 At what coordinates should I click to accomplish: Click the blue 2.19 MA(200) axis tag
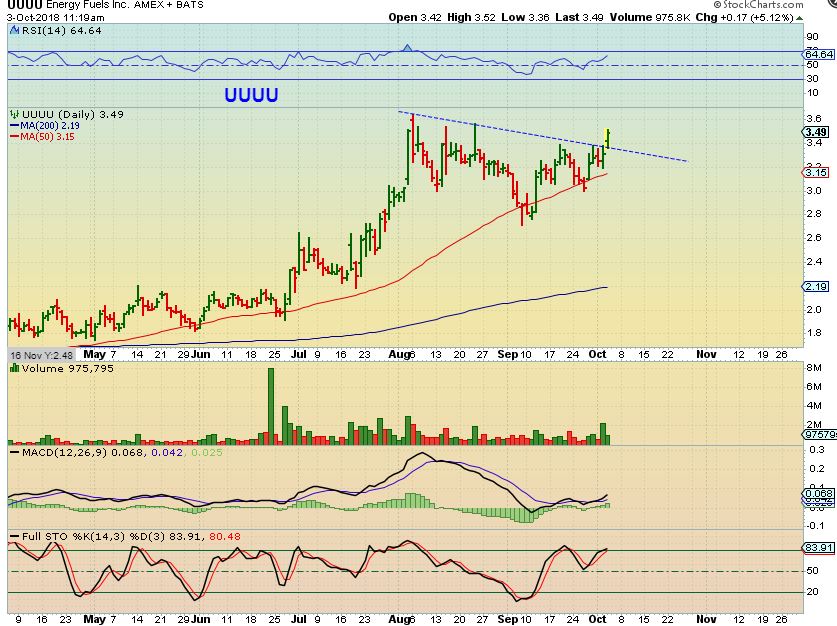tap(816, 287)
